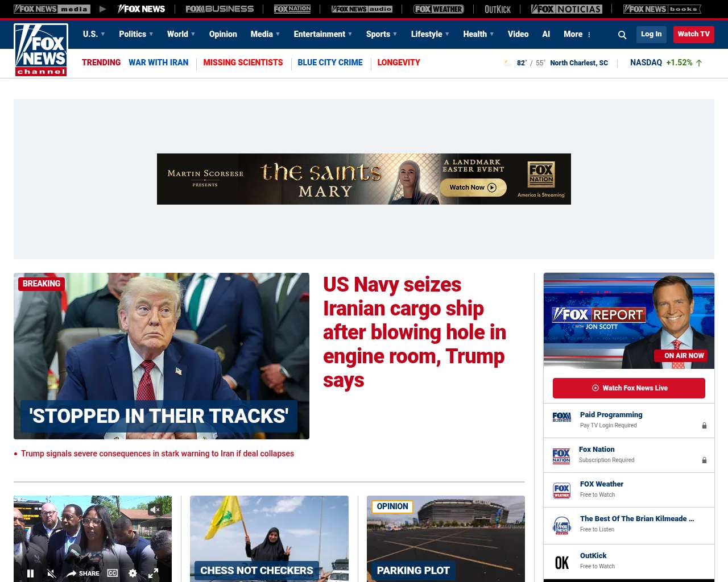Click the NASDAQ +1.52% ticker text
The height and width of the screenshot is (582, 728).
click(x=661, y=63)
